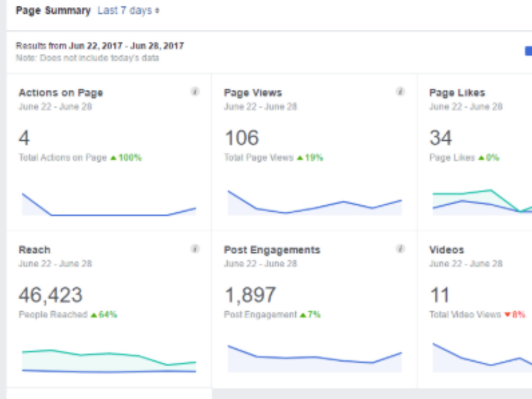Click the Page Likes 0% label

464,158
